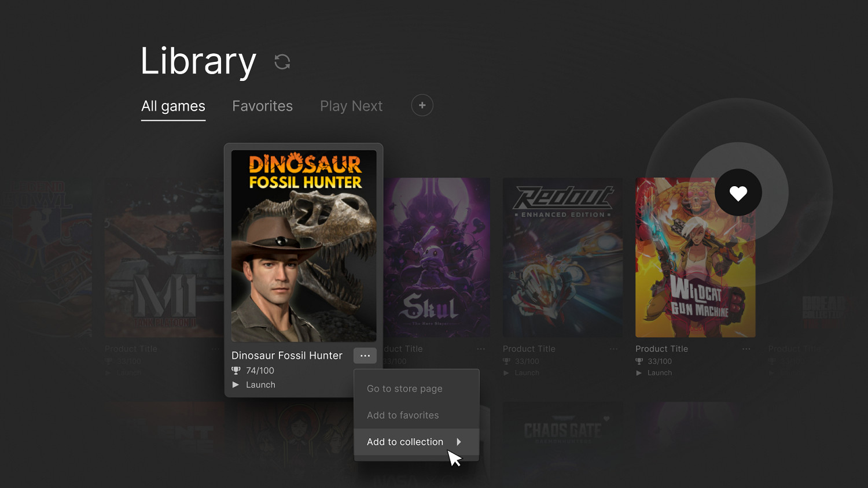The width and height of the screenshot is (868, 488).
Task: Toggle the heart favorite on Wildcat Gun Machine
Action: click(738, 193)
